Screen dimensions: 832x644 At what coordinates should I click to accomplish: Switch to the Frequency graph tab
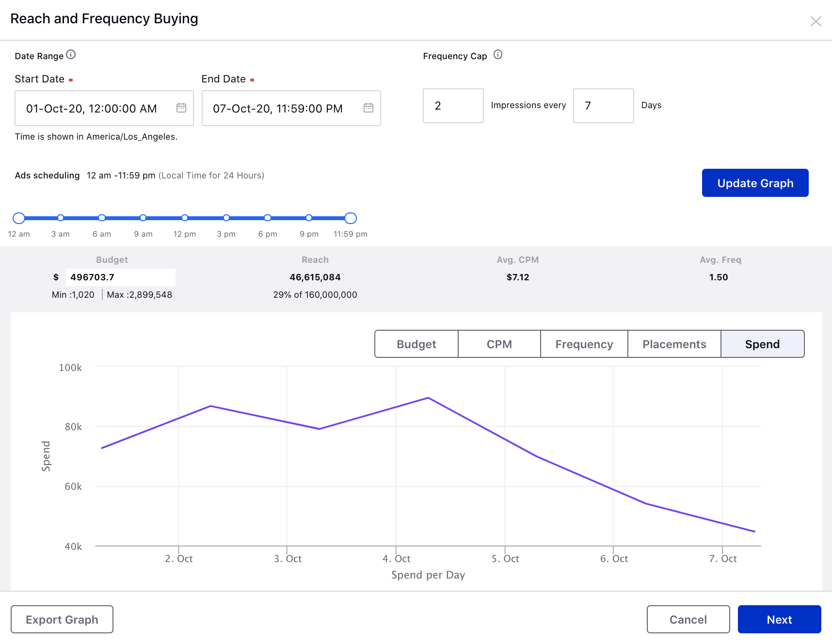click(x=584, y=344)
